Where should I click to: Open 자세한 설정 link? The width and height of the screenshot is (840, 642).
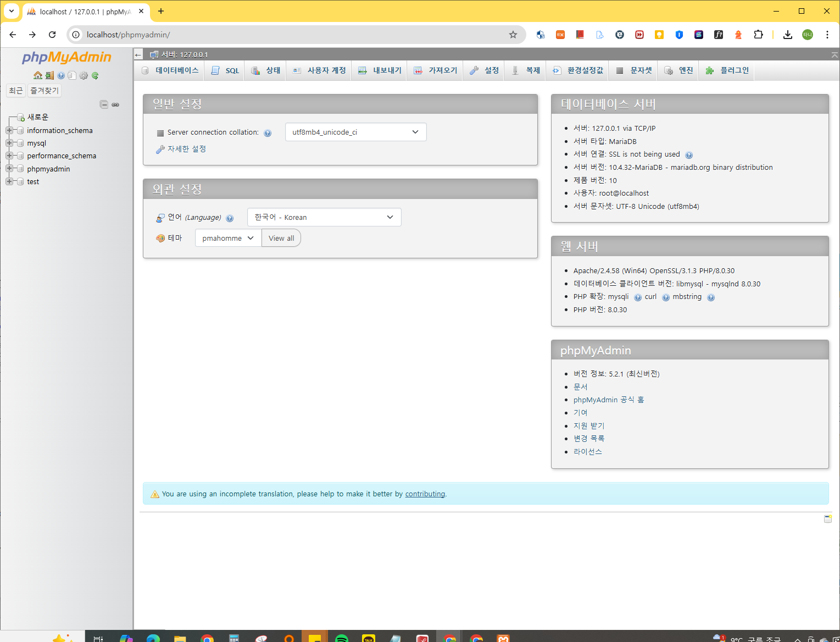[187, 149]
